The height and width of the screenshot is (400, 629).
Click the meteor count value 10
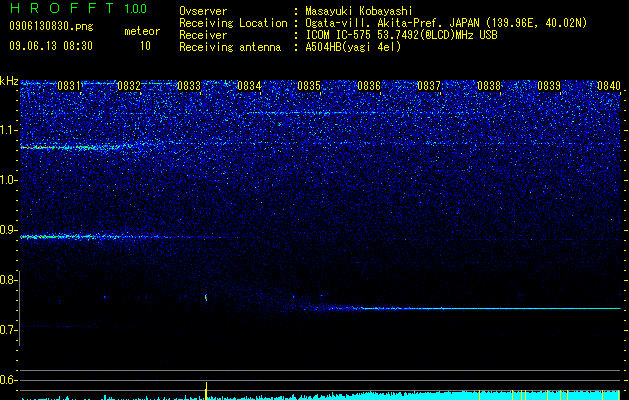(145, 46)
